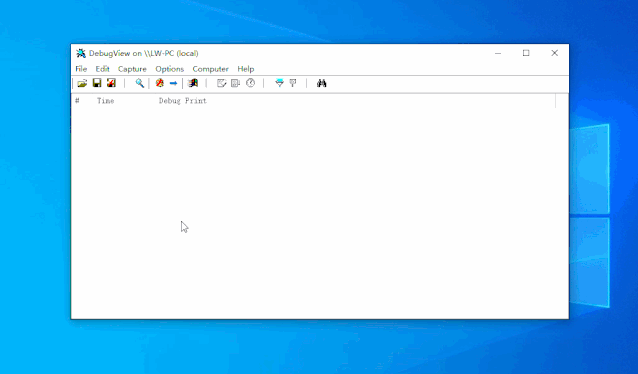
Task: Open the File menu
Action: pyautogui.click(x=81, y=69)
